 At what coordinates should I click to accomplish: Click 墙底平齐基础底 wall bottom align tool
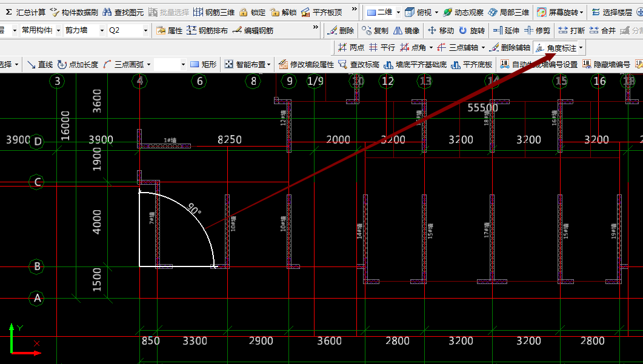point(415,64)
